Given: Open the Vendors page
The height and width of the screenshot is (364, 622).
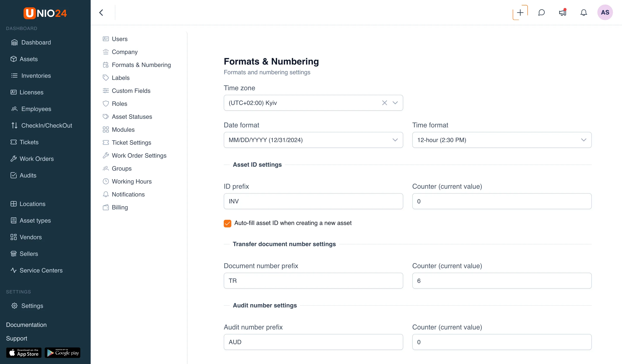Looking at the screenshot, I should tap(26, 237).
